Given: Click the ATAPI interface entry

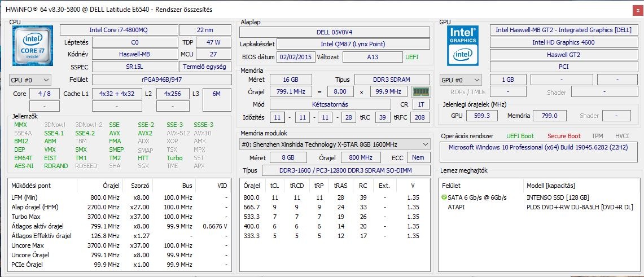Looking at the screenshot, I should point(456,207).
